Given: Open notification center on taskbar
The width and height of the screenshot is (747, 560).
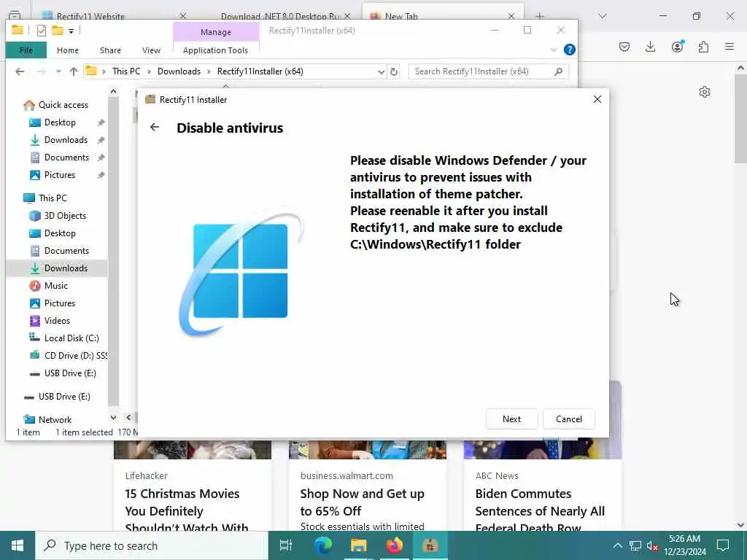Looking at the screenshot, I should tap(723, 545).
